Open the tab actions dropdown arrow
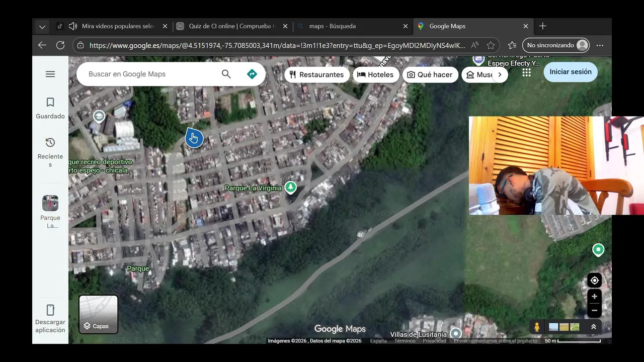 click(x=42, y=27)
